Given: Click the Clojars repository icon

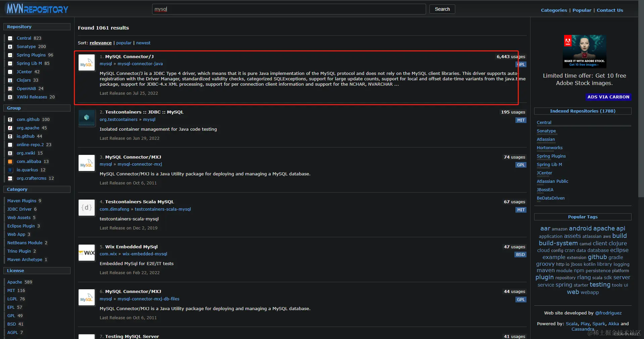Looking at the screenshot, I should pyautogui.click(x=10, y=80).
